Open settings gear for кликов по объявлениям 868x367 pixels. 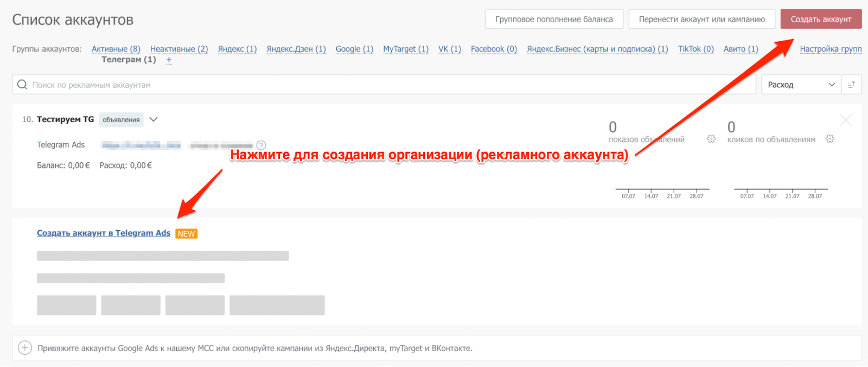829,139
